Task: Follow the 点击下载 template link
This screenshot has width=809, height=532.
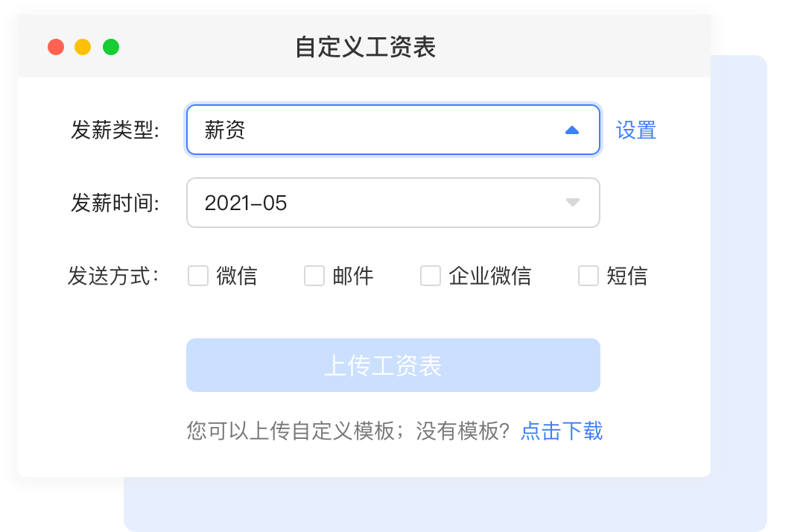Action: click(562, 431)
